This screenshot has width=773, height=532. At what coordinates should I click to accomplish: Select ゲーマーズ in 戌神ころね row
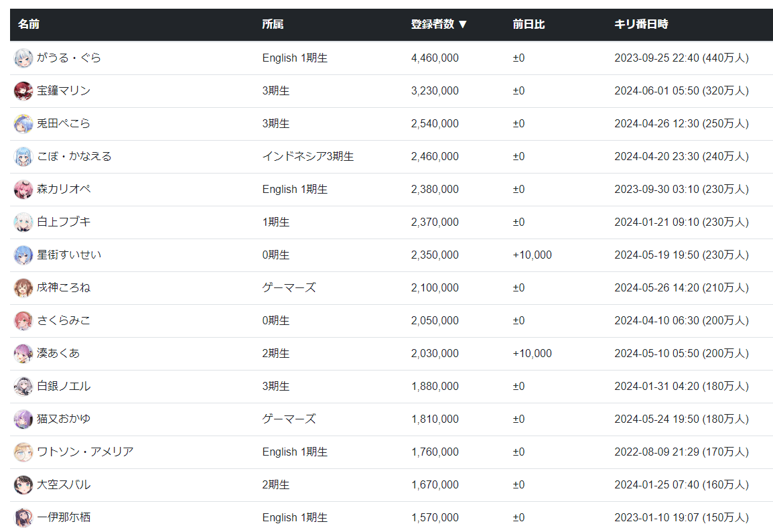289,287
